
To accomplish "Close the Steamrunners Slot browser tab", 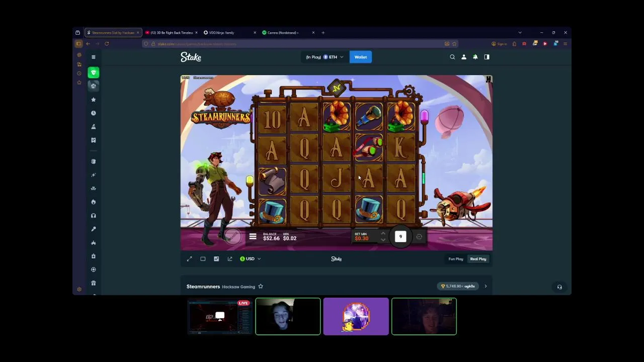I will (x=138, y=33).
